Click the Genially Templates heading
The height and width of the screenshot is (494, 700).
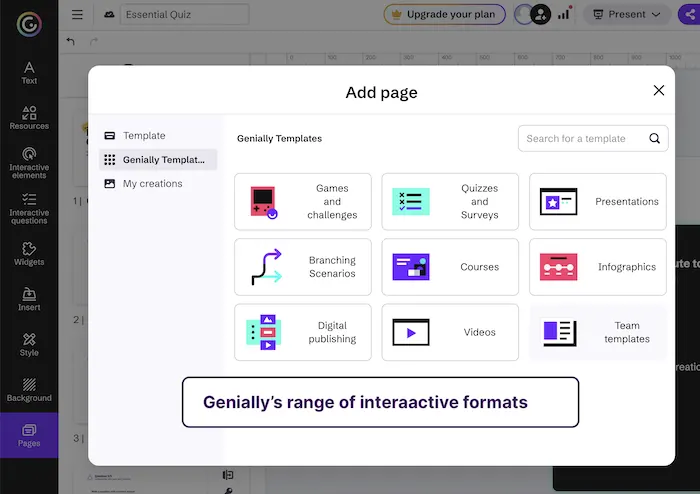279,138
